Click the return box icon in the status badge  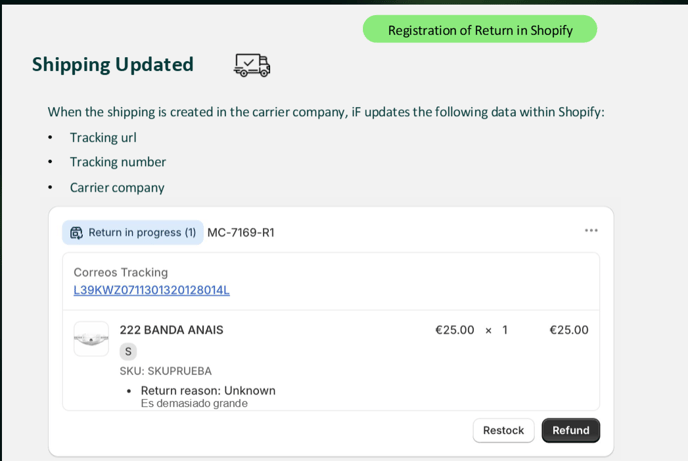[x=76, y=233]
